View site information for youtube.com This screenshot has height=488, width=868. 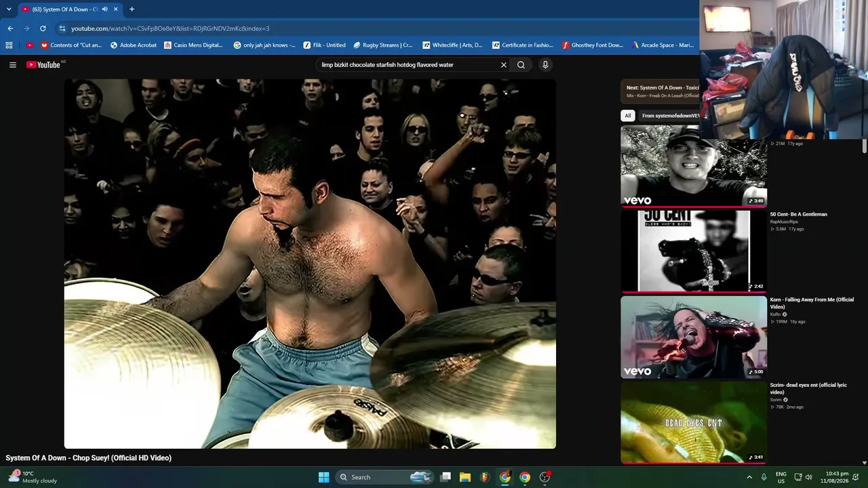(x=62, y=28)
